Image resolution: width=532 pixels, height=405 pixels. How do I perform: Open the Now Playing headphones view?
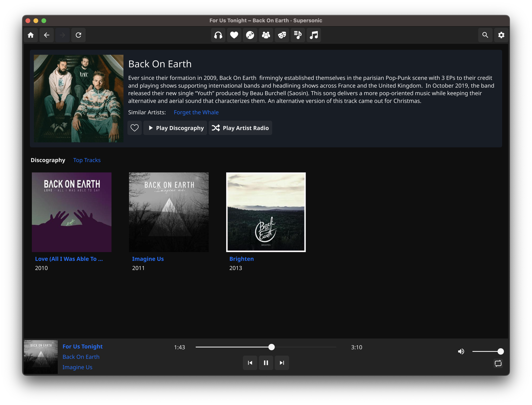(218, 35)
